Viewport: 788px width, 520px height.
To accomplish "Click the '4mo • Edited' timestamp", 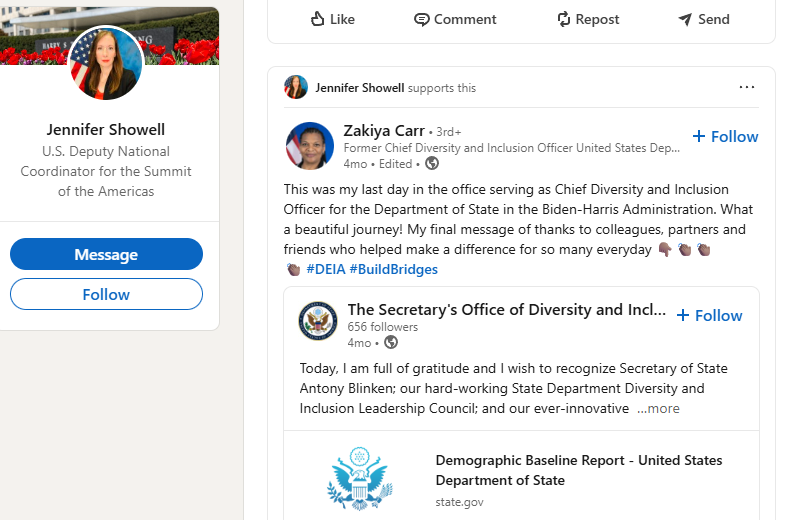I will (378, 164).
